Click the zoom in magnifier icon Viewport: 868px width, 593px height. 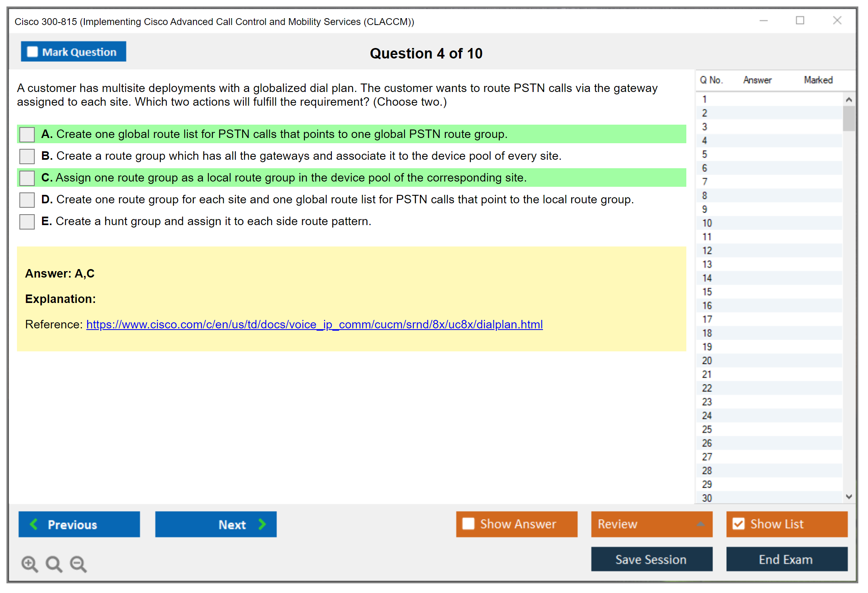pos(29,564)
